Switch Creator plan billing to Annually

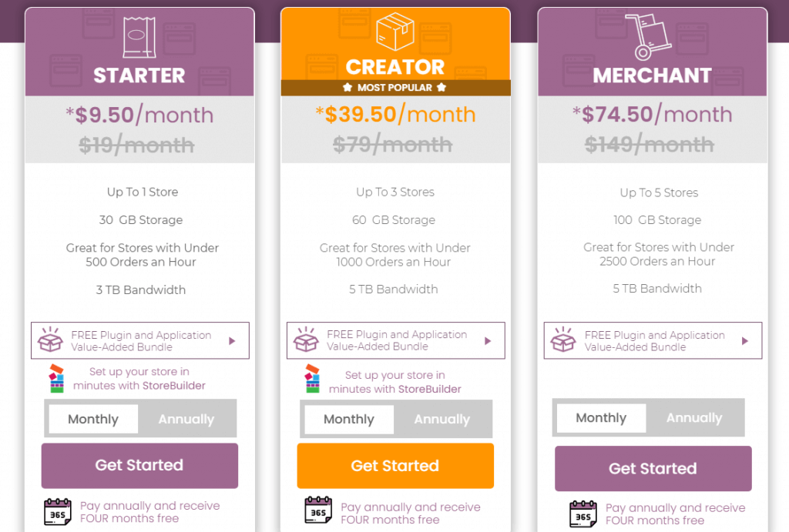pos(442,420)
